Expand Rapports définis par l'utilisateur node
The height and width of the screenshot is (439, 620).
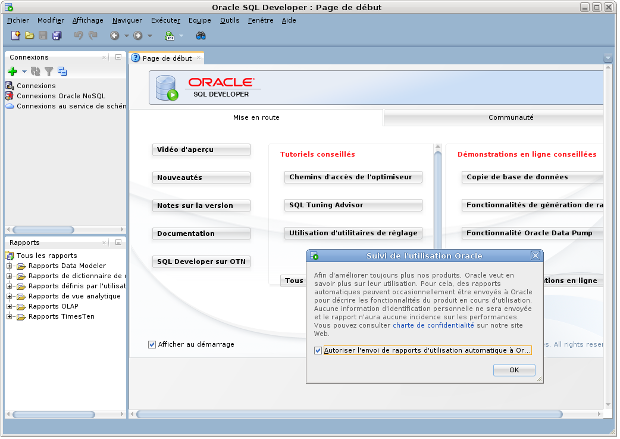coord(9,286)
